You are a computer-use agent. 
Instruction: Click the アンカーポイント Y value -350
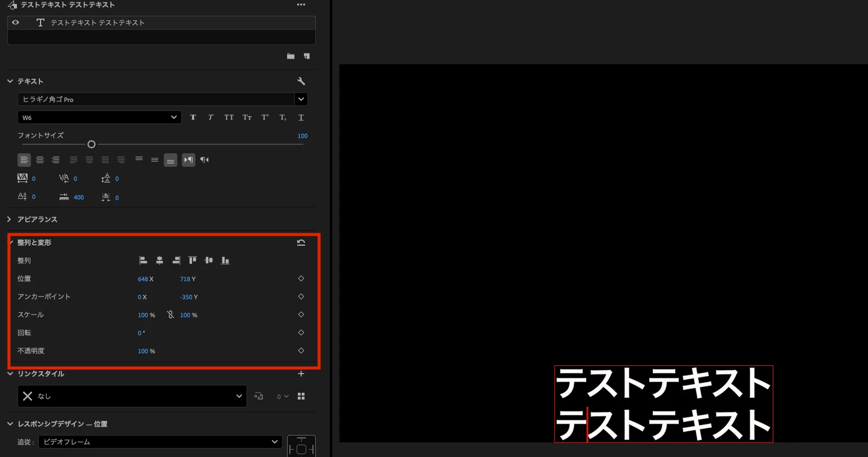tap(186, 297)
